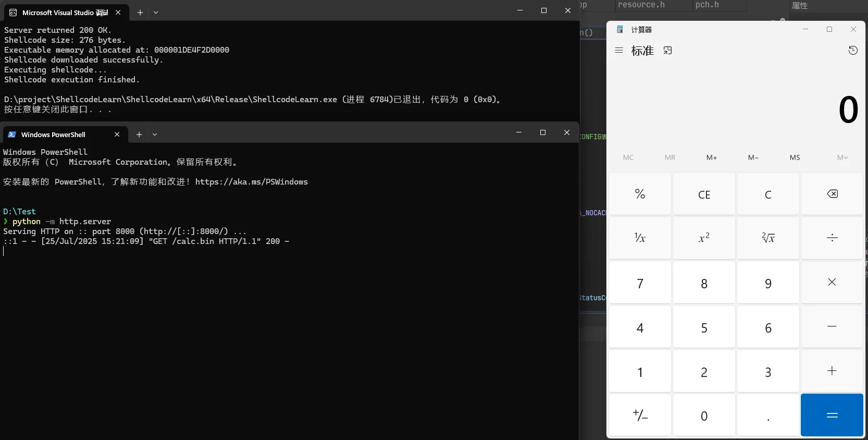Screen dimensions: 868x440
Task: Click the number 8 key
Action: pyautogui.click(x=704, y=283)
